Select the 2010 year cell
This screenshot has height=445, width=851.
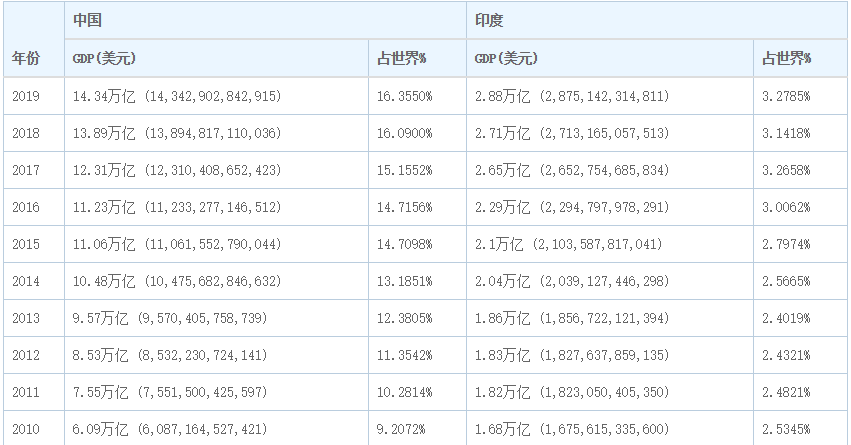tap(34, 428)
